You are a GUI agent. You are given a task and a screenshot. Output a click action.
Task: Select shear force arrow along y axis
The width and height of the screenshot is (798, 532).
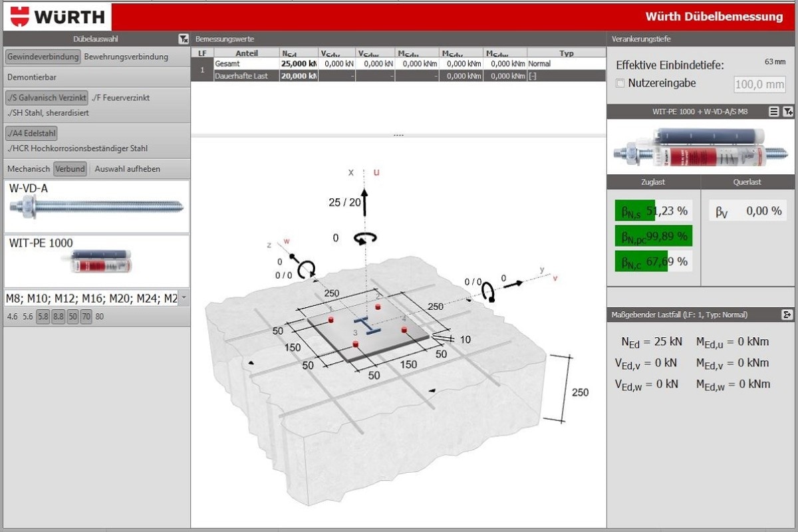[513, 284]
